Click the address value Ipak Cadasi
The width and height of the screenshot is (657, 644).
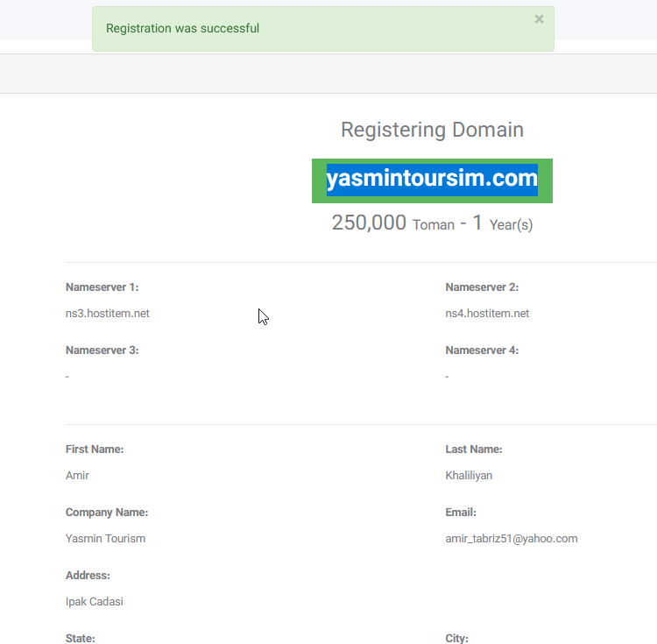95,602
